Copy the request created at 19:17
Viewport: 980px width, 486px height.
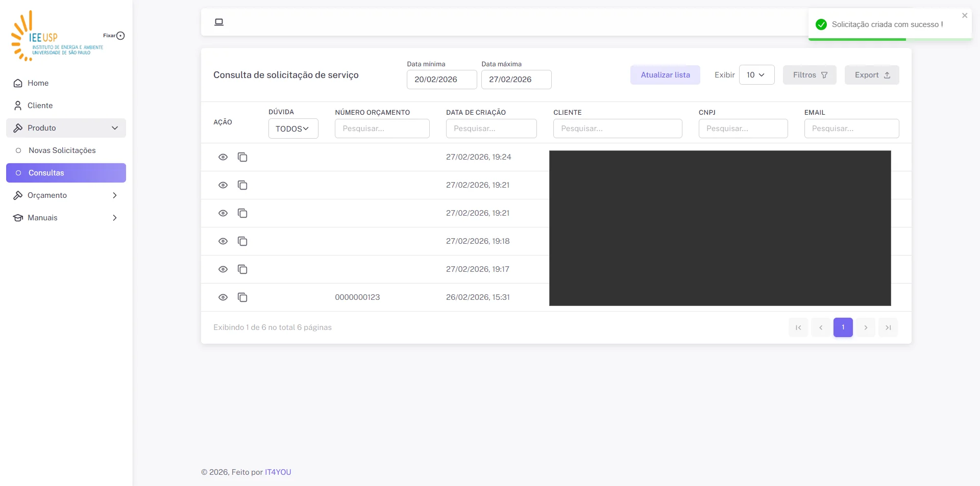point(242,269)
